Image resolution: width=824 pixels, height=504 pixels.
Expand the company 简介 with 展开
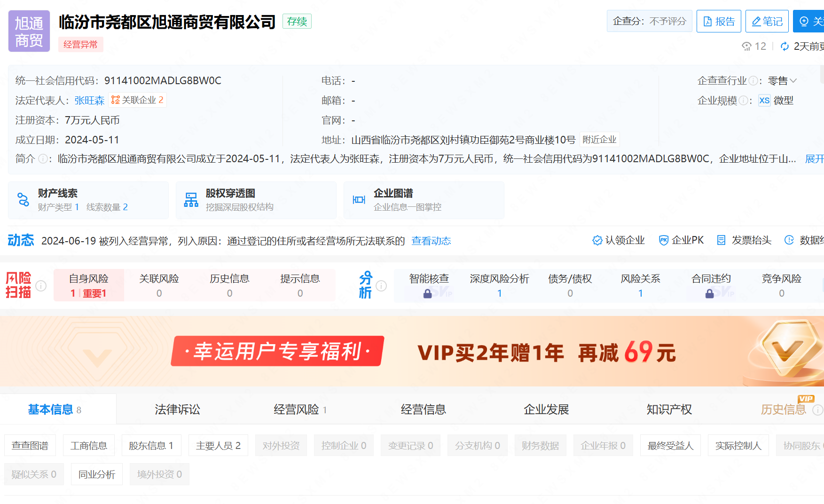click(x=814, y=159)
